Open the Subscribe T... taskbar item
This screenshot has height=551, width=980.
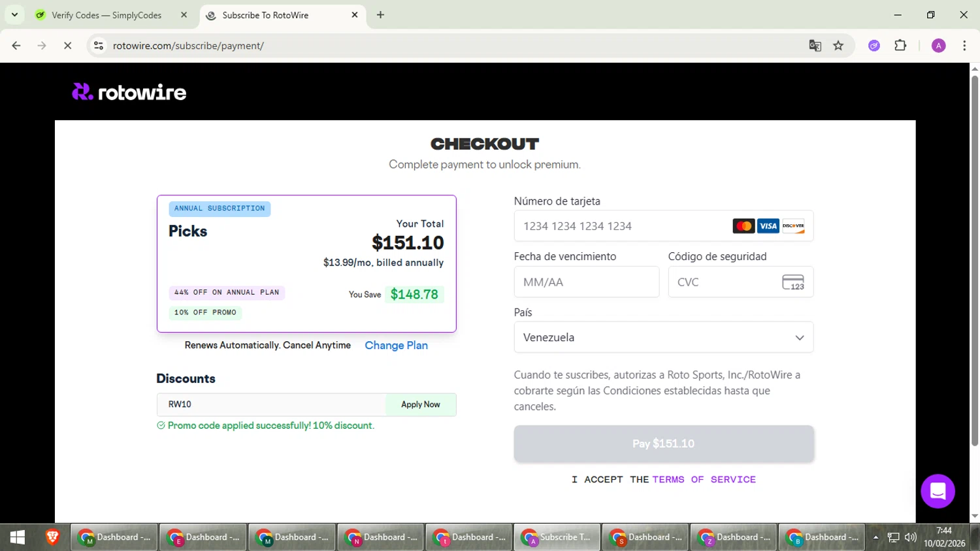pos(557,537)
